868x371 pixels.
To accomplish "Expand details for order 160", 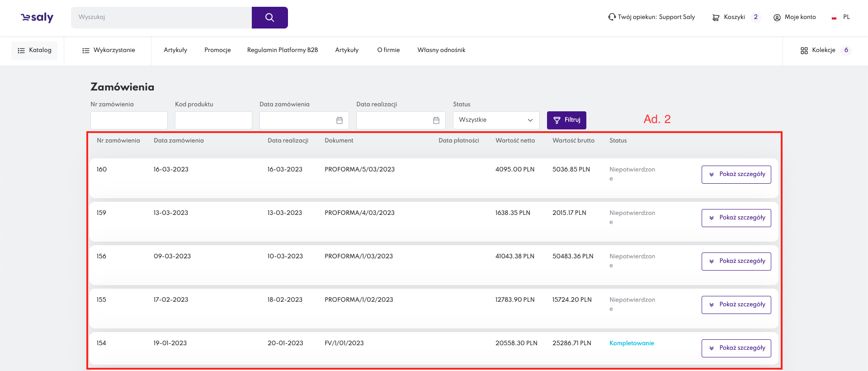I will [736, 175].
